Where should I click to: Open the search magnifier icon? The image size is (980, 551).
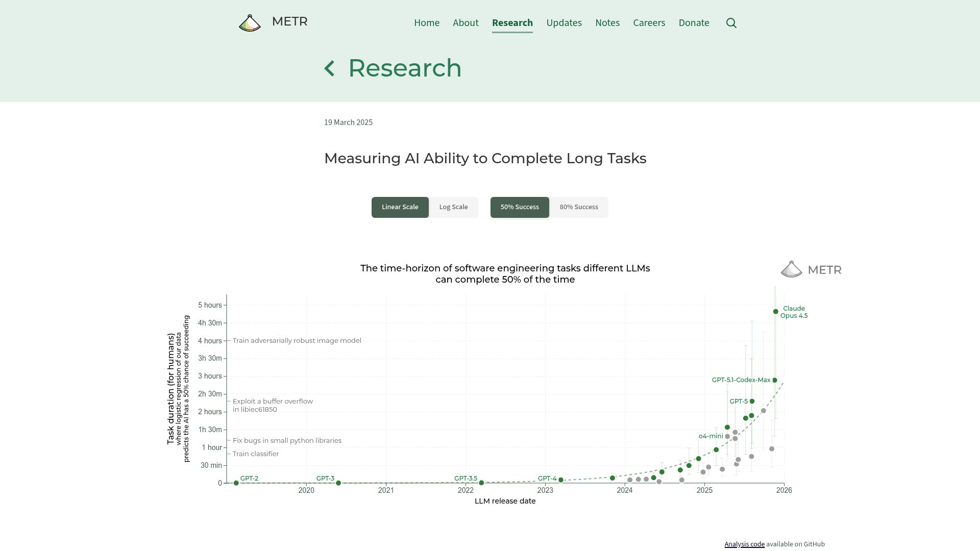[731, 23]
